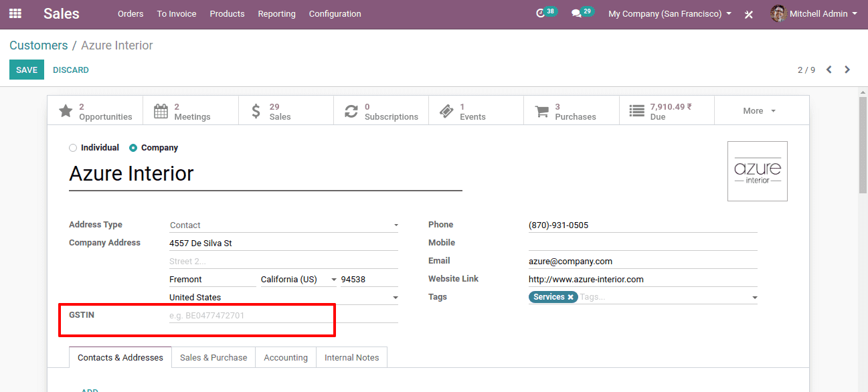This screenshot has width=868, height=392.
Task: Go to the next customer record arrow
Action: (x=847, y=70)
